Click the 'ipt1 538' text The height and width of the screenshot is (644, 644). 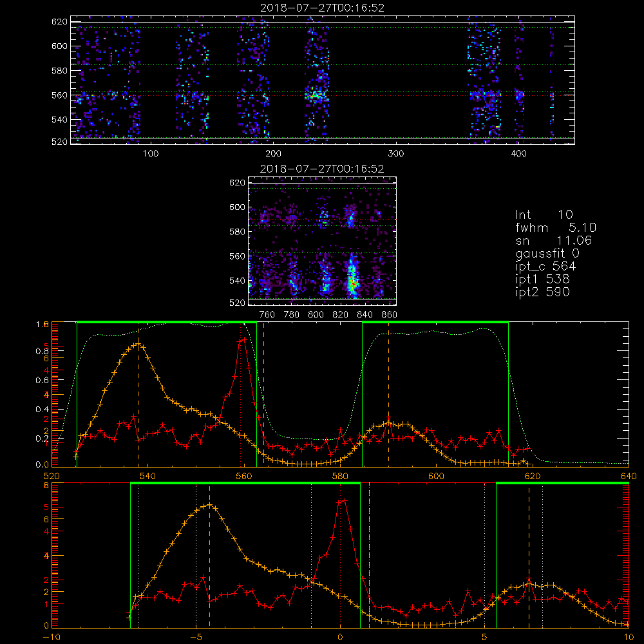coord(542,279)
